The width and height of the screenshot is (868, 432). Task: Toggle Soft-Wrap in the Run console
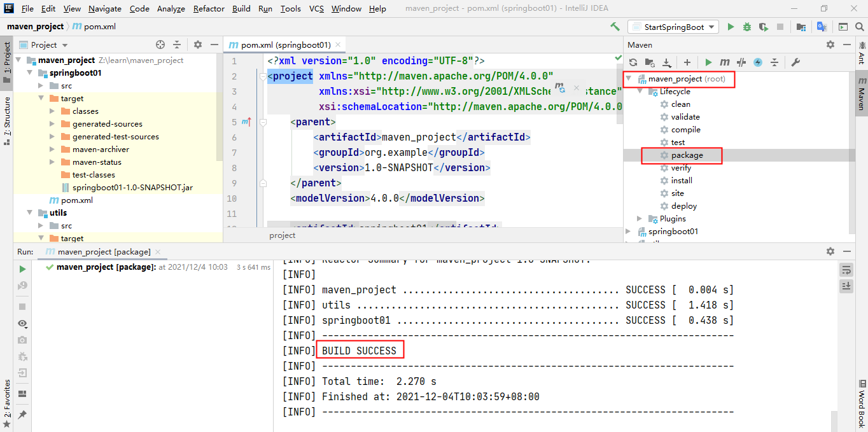846,270
